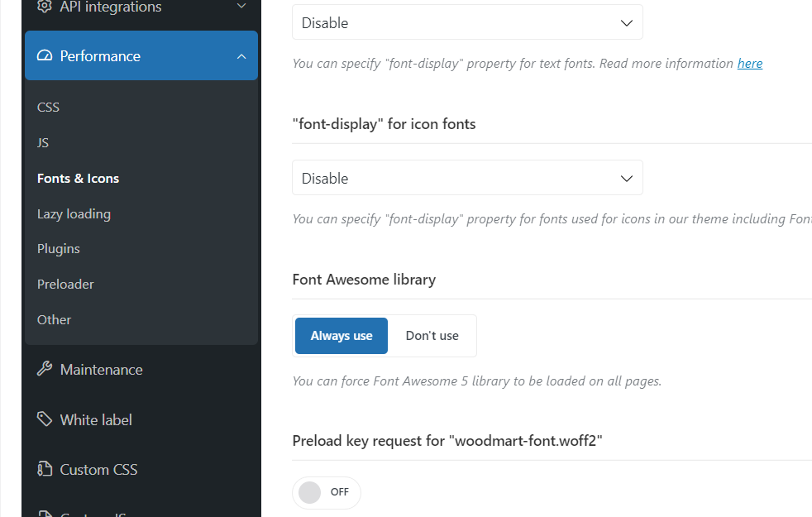This screenshot has height=517, width=812.
Task: Select the "Always use" Font Awesome option
Action: (342, 336)
